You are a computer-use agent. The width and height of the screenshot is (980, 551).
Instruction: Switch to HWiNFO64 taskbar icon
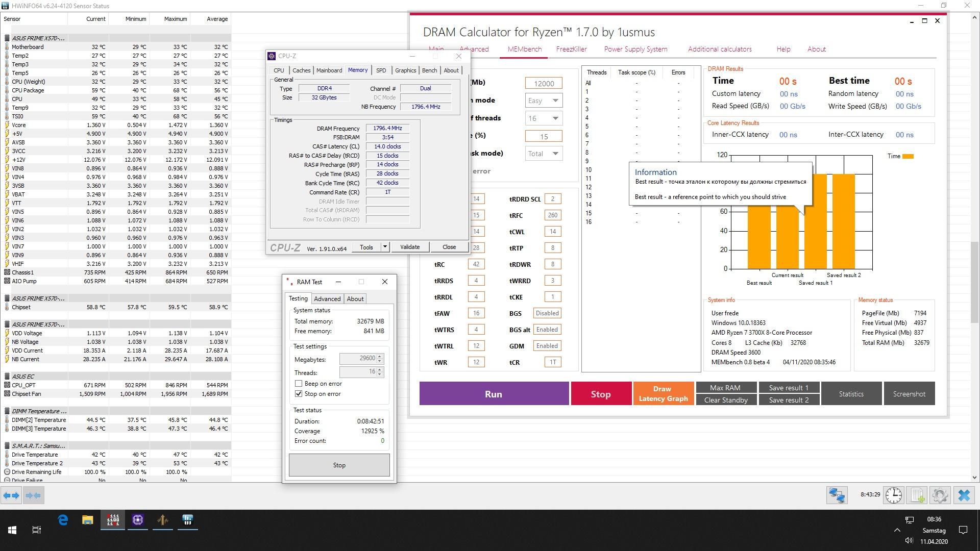pos(188,520)
